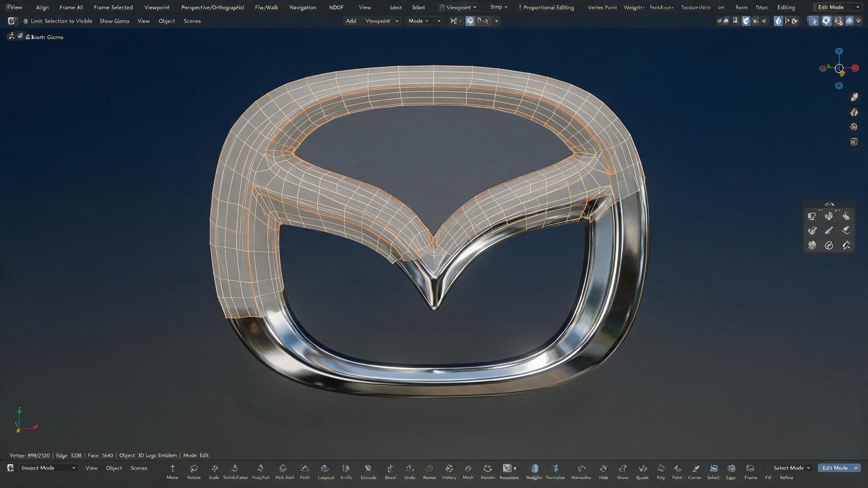The width and height of the screenshot is (868, 488).
Task: Open the Object Mode dropdown at bottom left
Action: (48, 468)
